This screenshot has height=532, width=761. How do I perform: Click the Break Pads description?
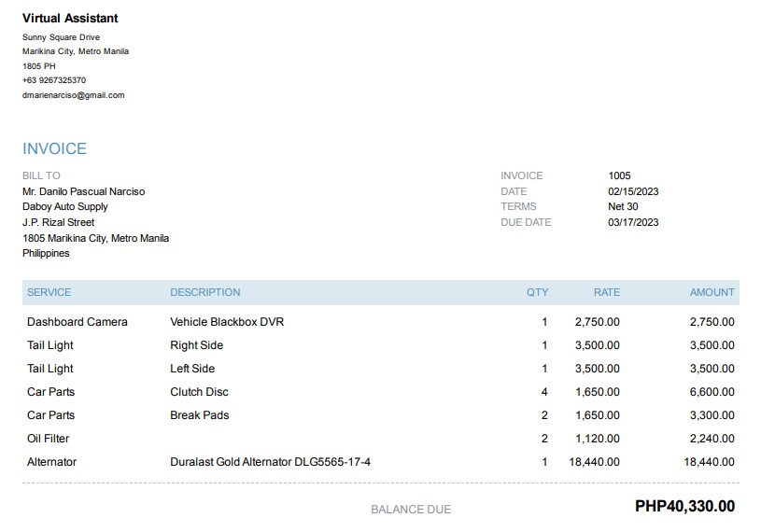click(200, 415)
